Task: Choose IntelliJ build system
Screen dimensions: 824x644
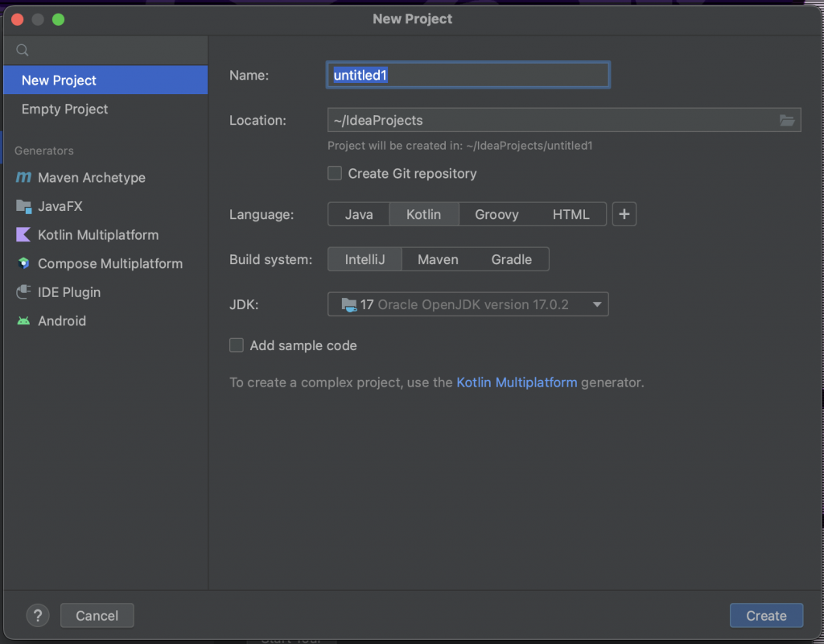Action: click(x=365, y=259)
